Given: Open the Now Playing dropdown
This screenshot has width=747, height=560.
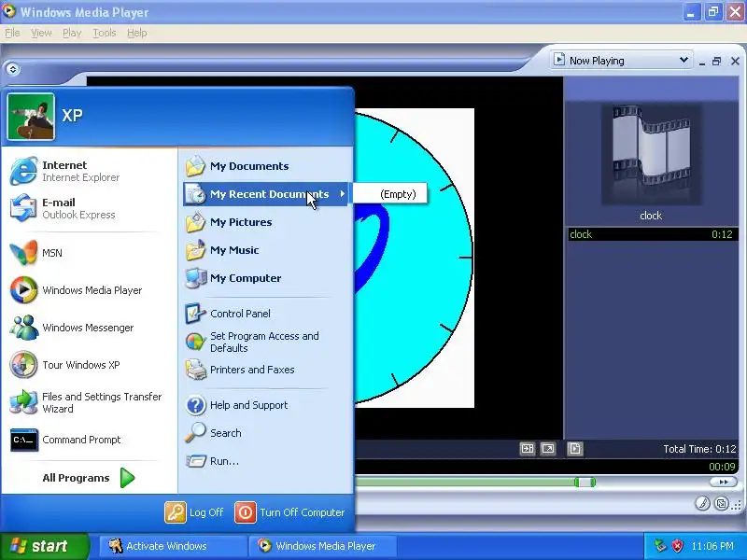Looking at the screenshot, I should [x=621, y=61].
